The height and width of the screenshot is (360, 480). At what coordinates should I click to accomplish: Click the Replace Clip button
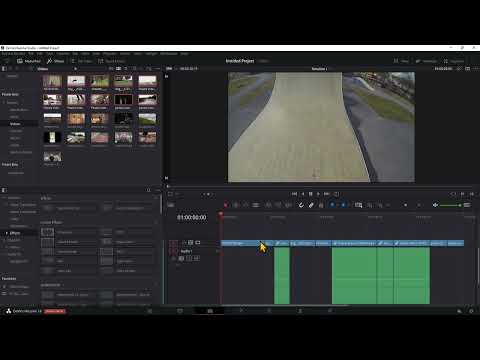pos(288,205)
